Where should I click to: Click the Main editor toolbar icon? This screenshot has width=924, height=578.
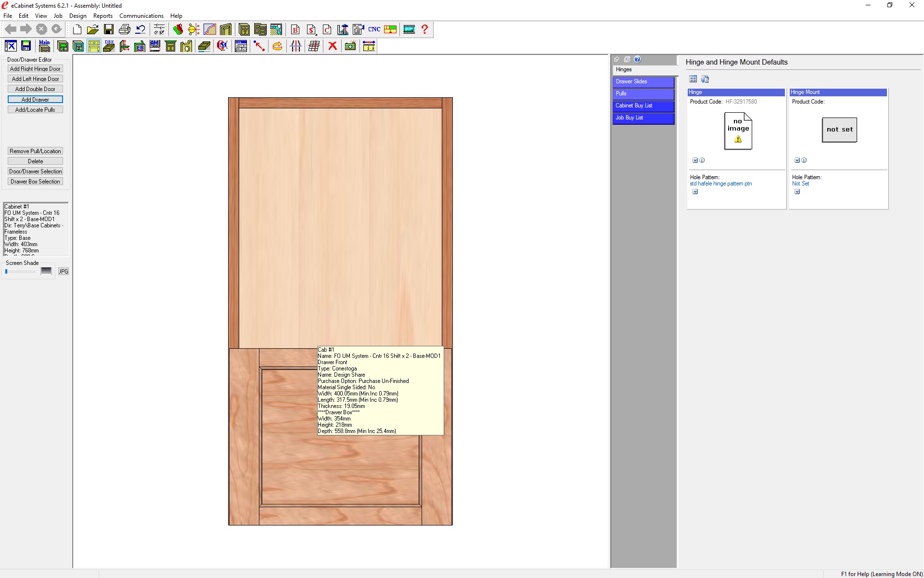coord(44,46)
